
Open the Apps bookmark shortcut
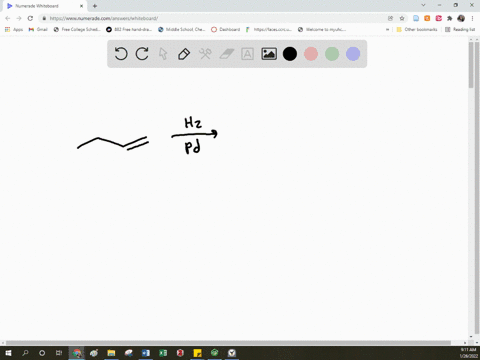click(x=14, y=29)
